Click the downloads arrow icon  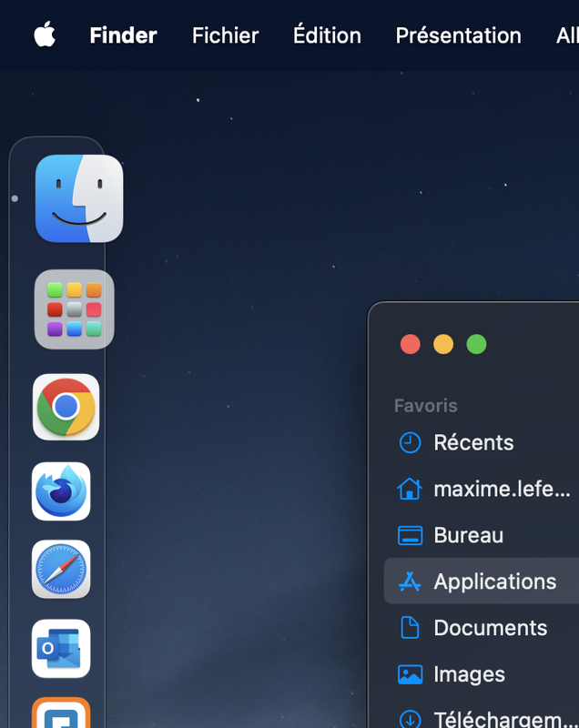(410, 719)
